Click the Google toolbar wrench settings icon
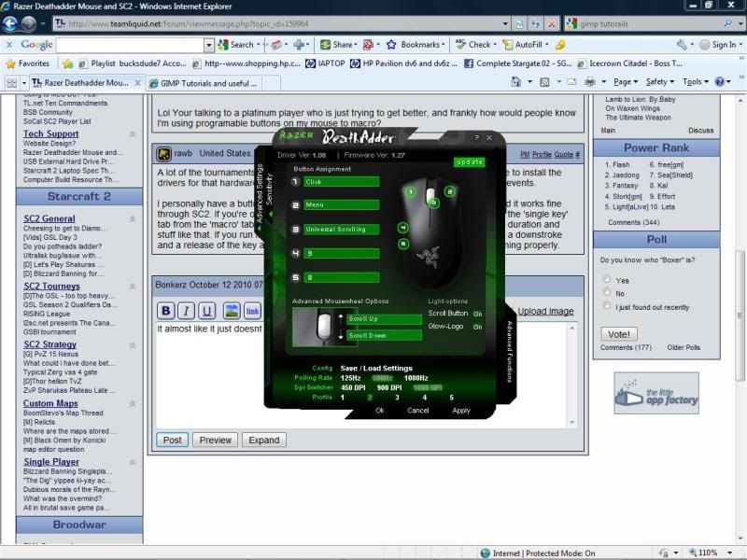 [x=682, y=44]
